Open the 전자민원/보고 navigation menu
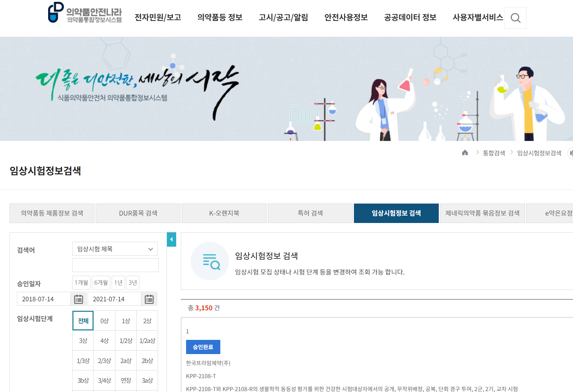The image size is (573, 392). 158,18
